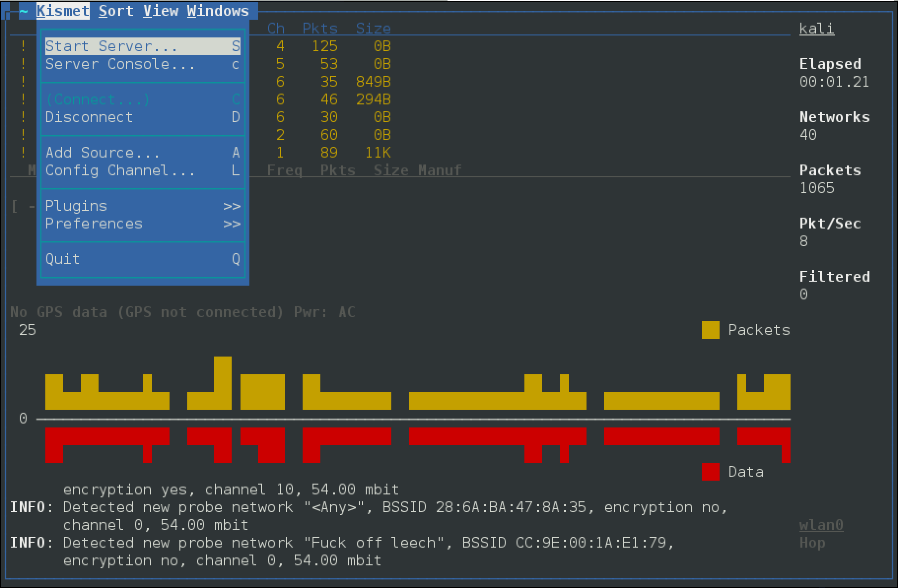Open the Sort menu
Image resolution: width=898 pixels, height=588 pixels.
coord(115,10)
